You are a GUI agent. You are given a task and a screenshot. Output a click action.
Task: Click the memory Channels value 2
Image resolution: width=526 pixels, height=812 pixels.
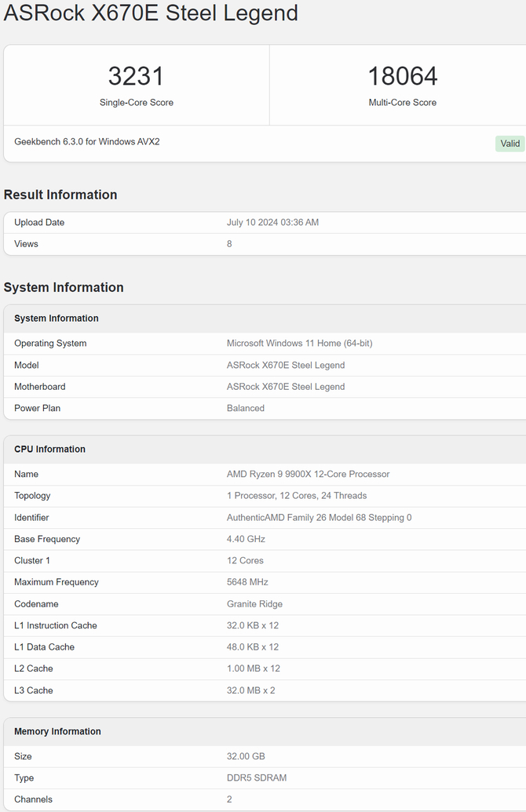pos(229,799)
